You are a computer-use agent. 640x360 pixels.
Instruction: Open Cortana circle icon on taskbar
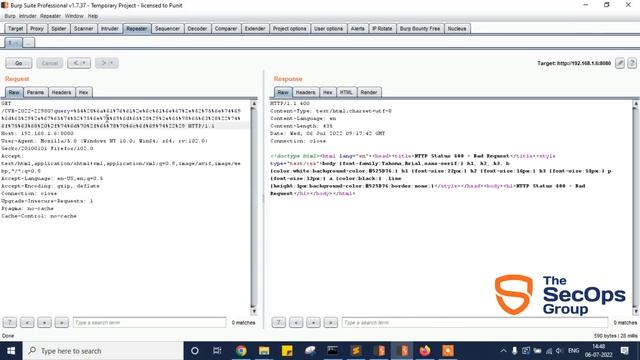[195, 351]
